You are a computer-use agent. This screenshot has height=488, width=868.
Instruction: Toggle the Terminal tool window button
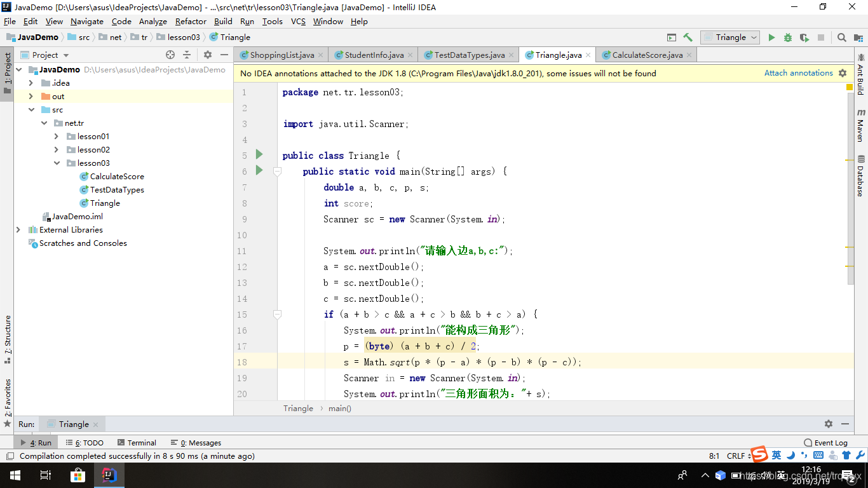(137, 443)
